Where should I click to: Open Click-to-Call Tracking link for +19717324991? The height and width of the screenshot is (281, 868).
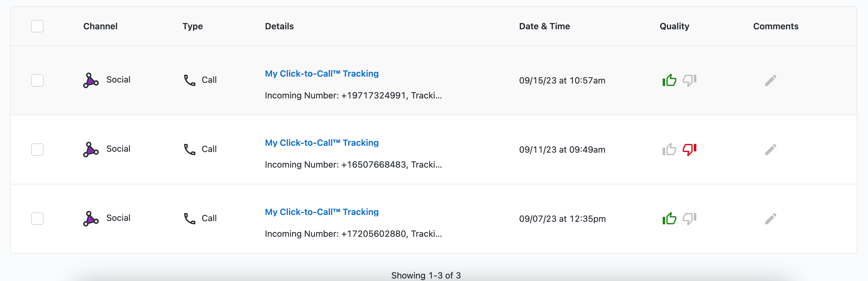(x=322, y=74)
